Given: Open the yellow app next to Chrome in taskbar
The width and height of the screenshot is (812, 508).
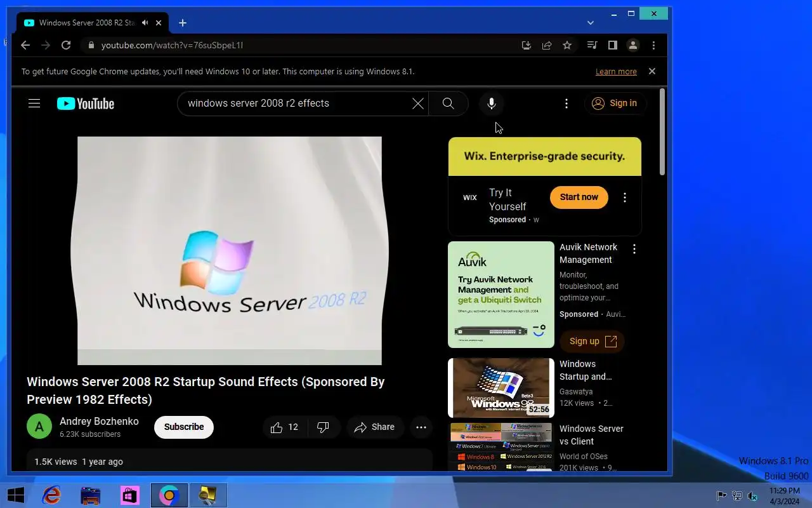Looking at the screenshot, I should [208, 495].
